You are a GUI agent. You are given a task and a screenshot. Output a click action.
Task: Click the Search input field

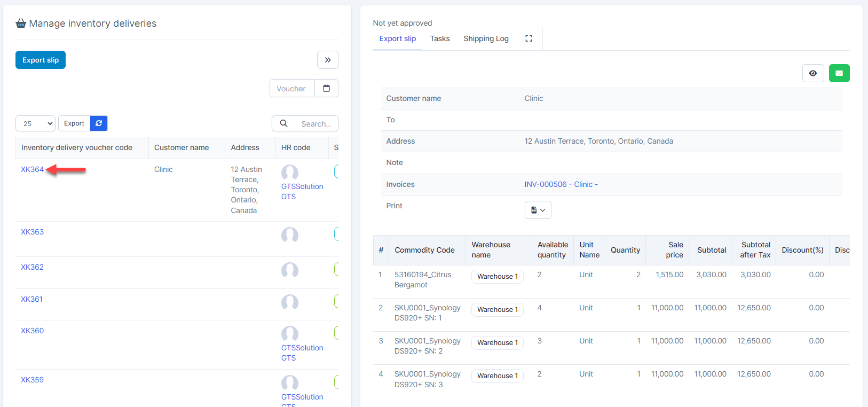(317, 123)
